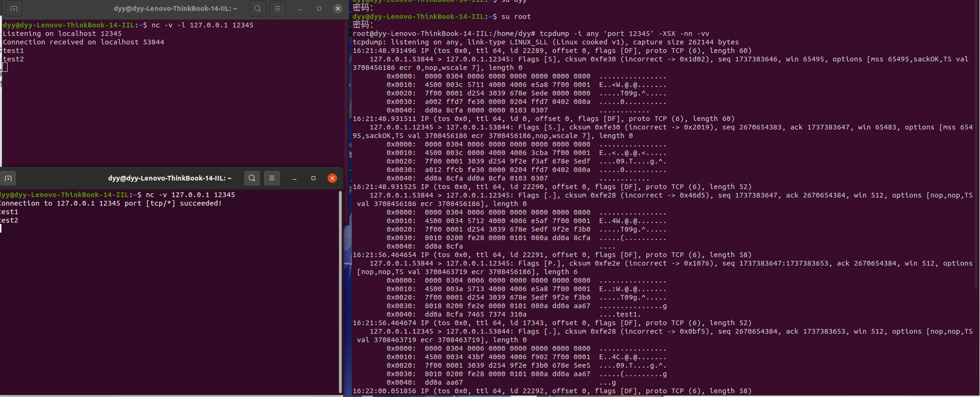Screen dimensions: 980x397
Task: Click 'test2' line in bottom client terminal
Action: [x=9, y=220]
